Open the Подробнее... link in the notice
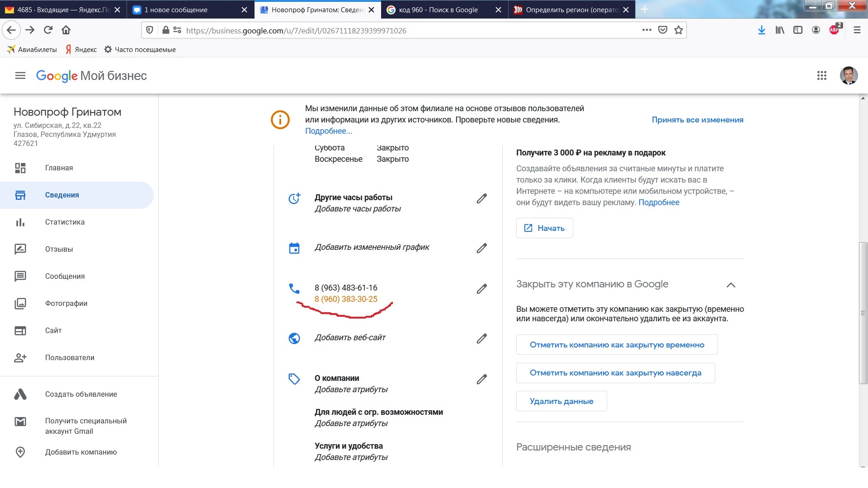 pos(328,131)
